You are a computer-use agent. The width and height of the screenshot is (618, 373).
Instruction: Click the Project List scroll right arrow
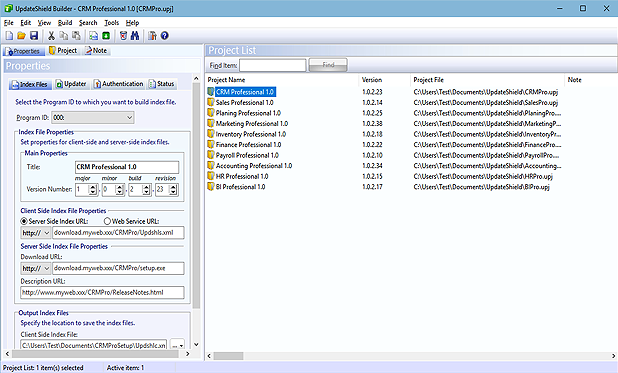614,356
